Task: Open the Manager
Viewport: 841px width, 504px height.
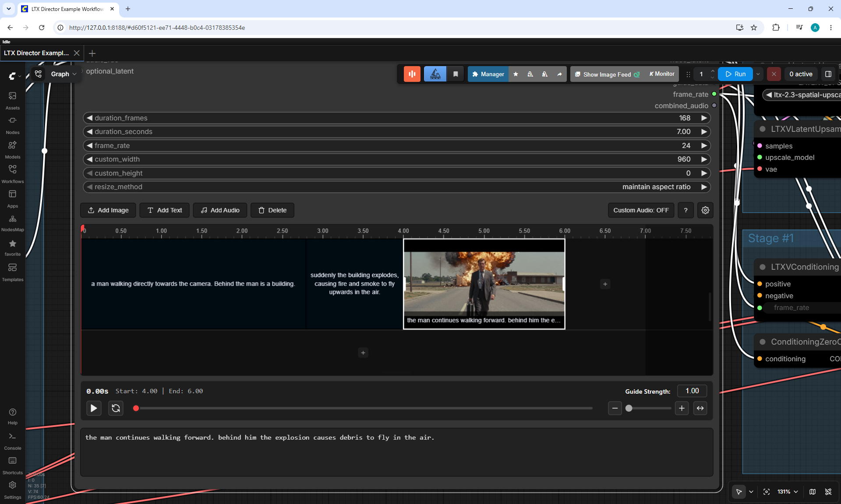Action: coord(488,74)
